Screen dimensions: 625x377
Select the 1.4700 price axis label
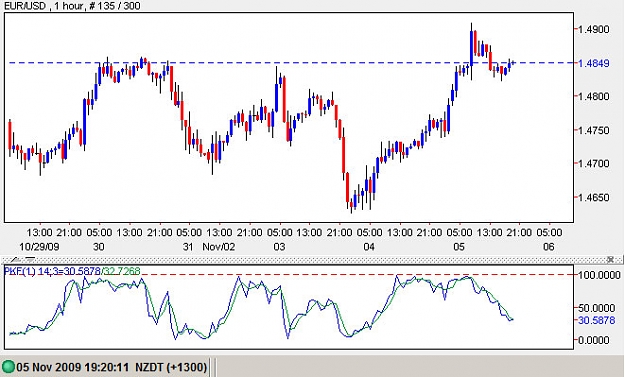tap(594, 163)
